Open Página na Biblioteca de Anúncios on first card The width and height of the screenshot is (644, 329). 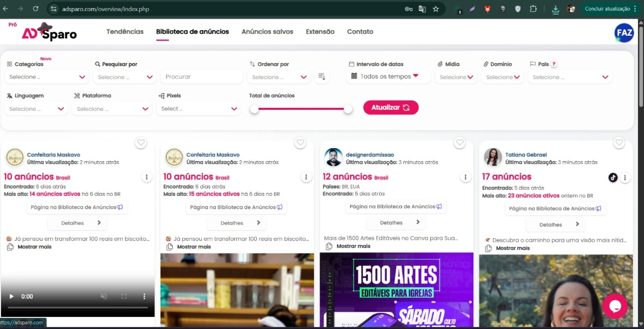click(x=77, y=207)
